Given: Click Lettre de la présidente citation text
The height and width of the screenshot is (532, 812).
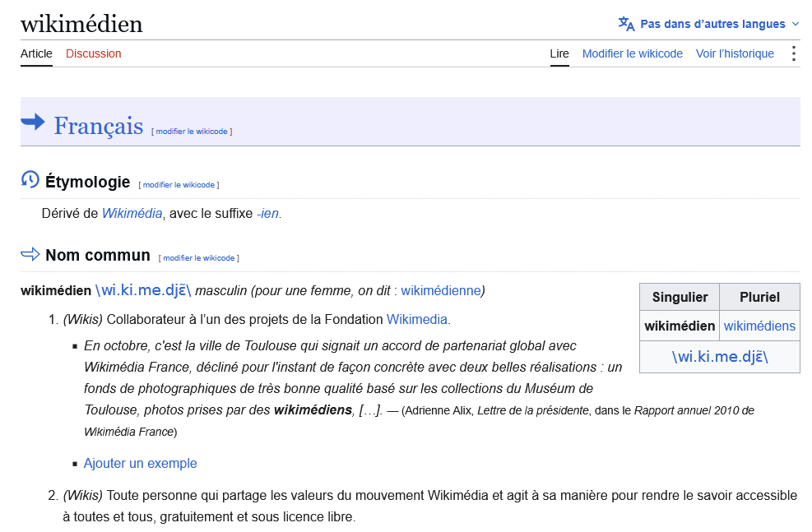Looking at the screenshot, I should pyautogui.click(x=533, y=410).
